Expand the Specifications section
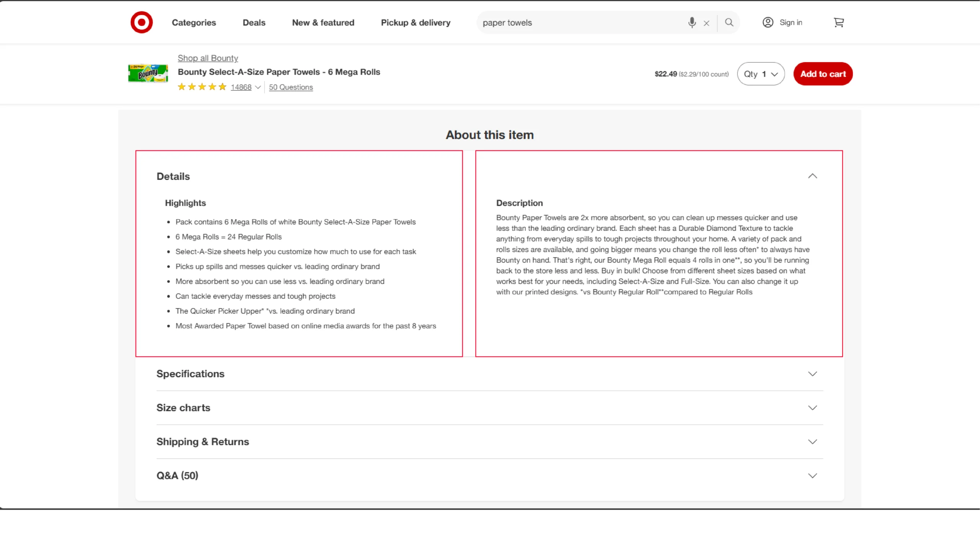This screenshot has height=544, width=980. click(x=489, y=374)
